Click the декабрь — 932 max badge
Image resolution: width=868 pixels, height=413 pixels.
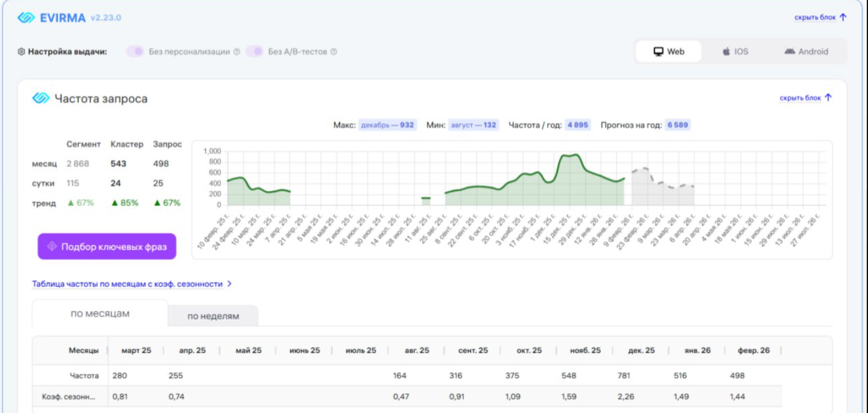[x=387, y=125]
